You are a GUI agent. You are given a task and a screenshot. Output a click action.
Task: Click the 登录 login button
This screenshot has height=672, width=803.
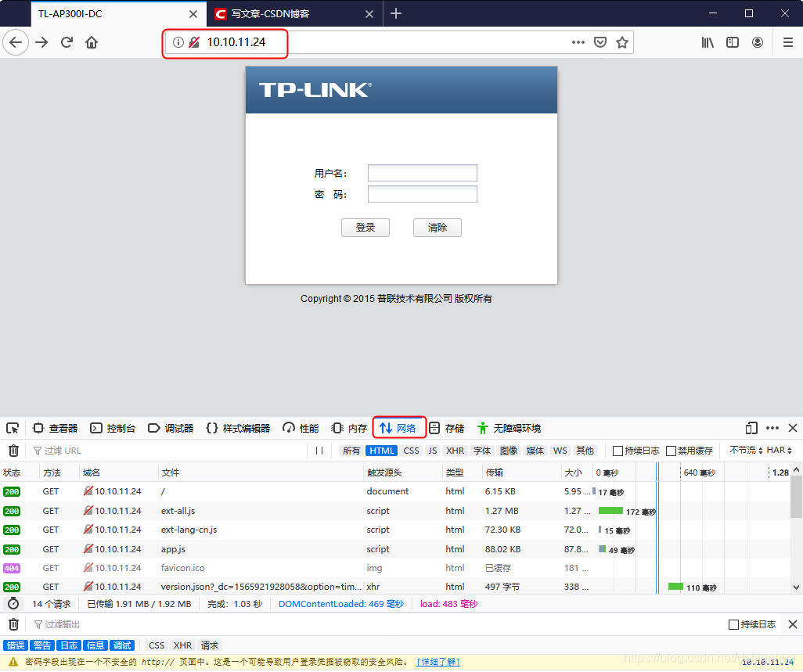pyautogui.click(x=365, y=228)
